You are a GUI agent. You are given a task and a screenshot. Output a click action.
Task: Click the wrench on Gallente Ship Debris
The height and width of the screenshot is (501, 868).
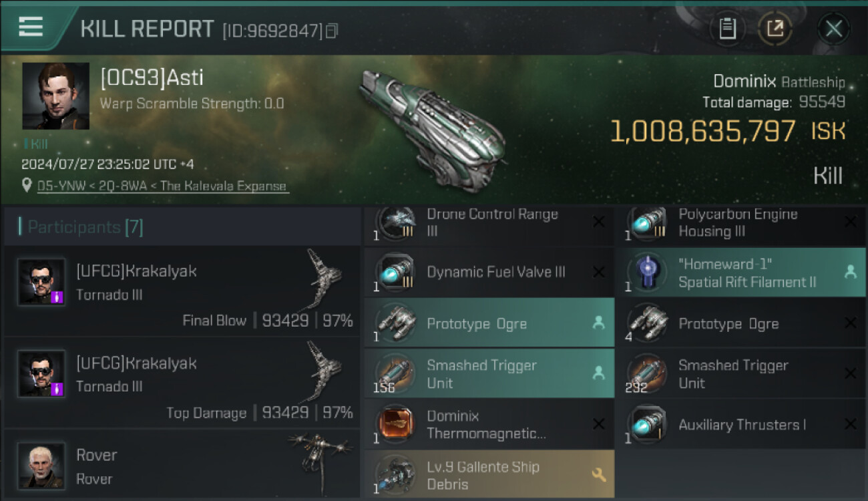click(x=598, y=475)
